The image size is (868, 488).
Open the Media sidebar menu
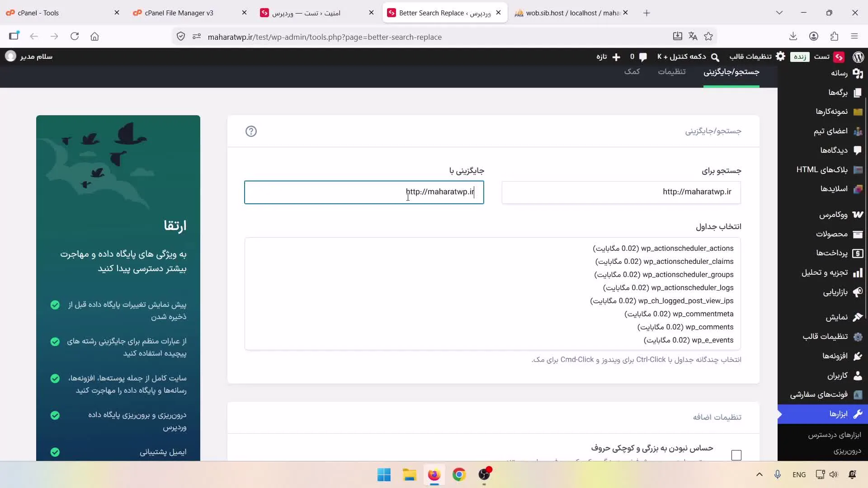[846, 73]
